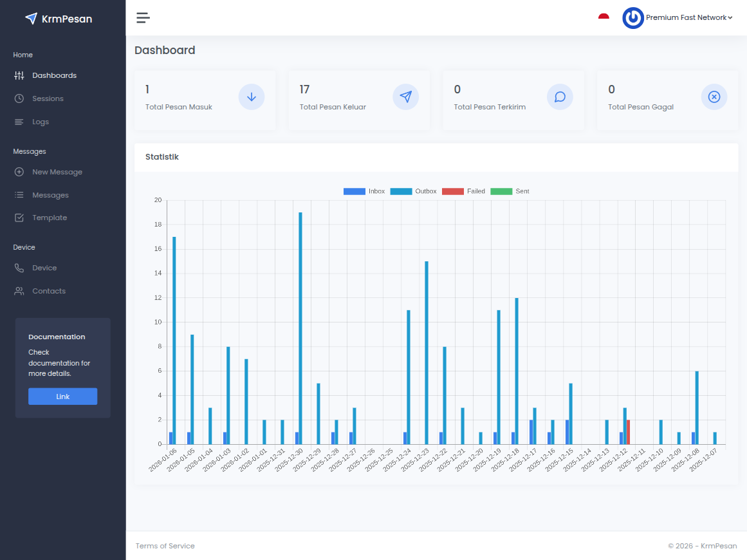Click the Total Pesan Gagal cross icon
Viewport: 747px width, 560px height.
pos(714,97)
